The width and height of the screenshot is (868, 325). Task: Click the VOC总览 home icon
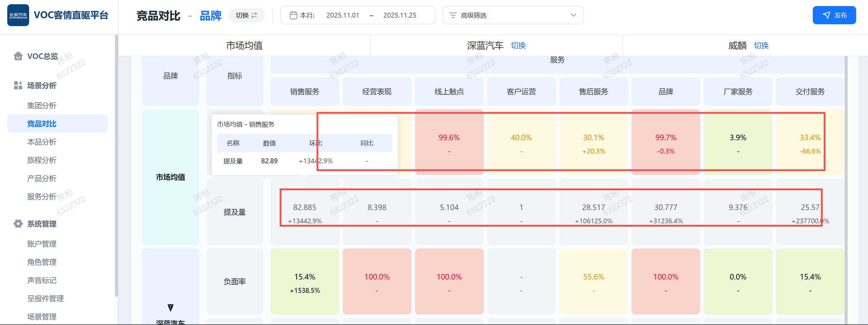pyautogui.click(x=18, y=56)
